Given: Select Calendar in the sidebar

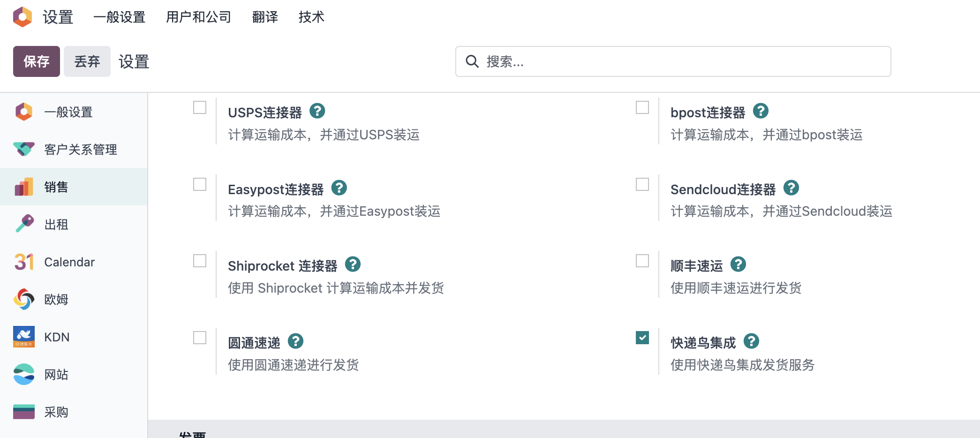Looking at the screenshot, I should (x=74, y=262).
